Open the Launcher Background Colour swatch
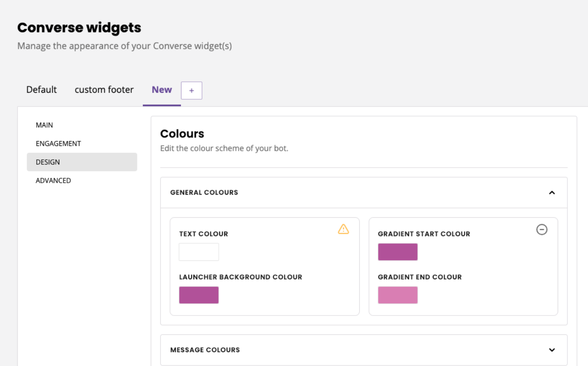The height and width of the screenshot is (366, 588). point(199,295)
